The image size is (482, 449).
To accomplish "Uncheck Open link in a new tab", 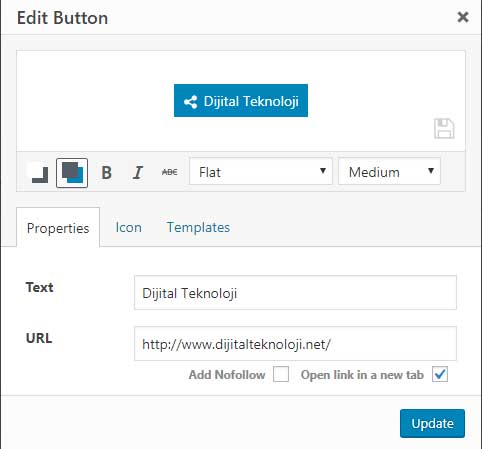I will coord(440,374).
